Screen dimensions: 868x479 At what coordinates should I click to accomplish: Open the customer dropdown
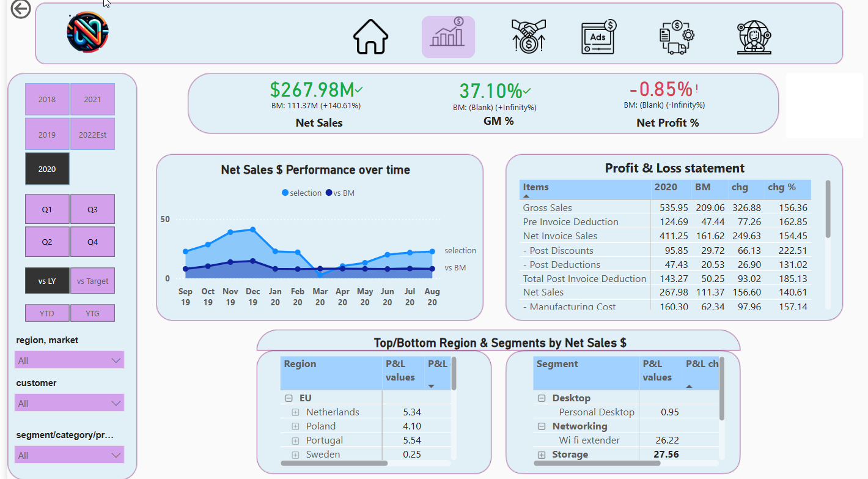click(70, 403)
